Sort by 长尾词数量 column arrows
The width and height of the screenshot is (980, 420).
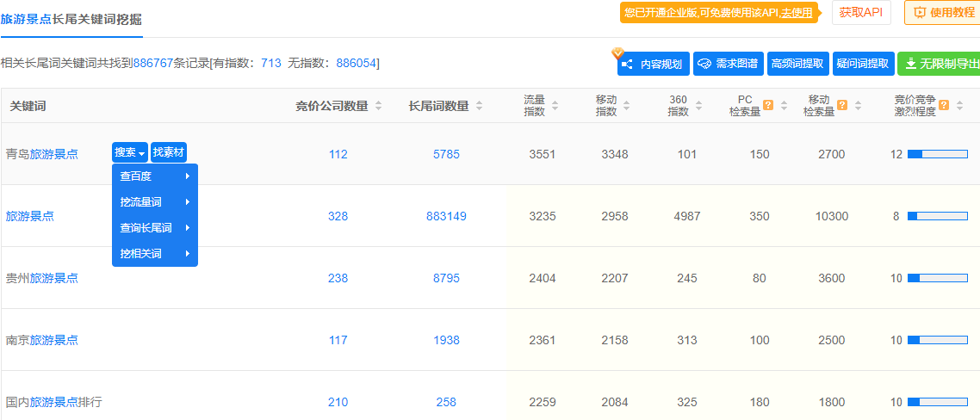479,106
